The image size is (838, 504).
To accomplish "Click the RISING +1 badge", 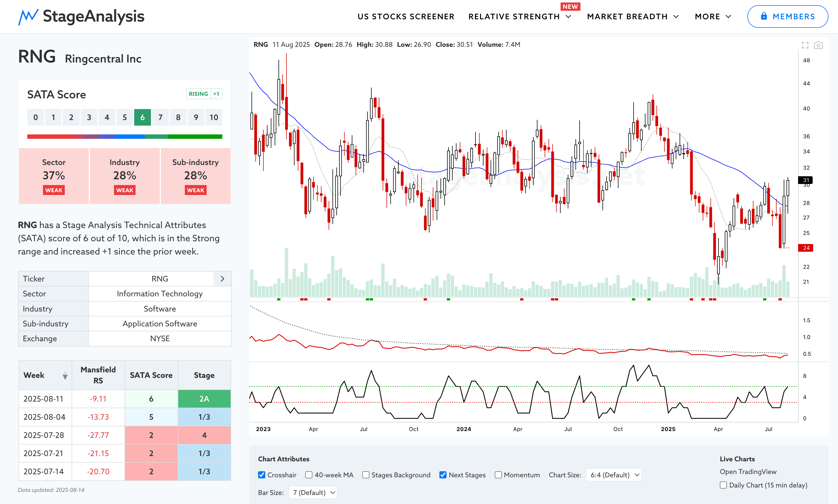I will (x=204, y=94).
